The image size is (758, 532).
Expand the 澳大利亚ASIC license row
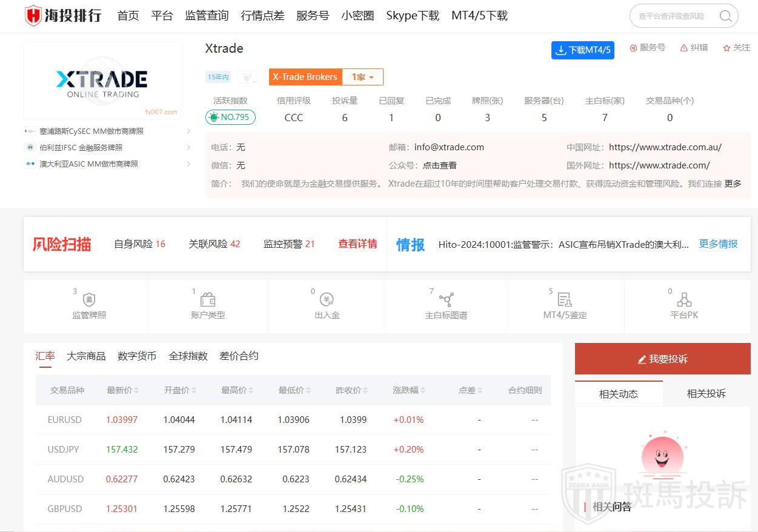click(188, 164)
